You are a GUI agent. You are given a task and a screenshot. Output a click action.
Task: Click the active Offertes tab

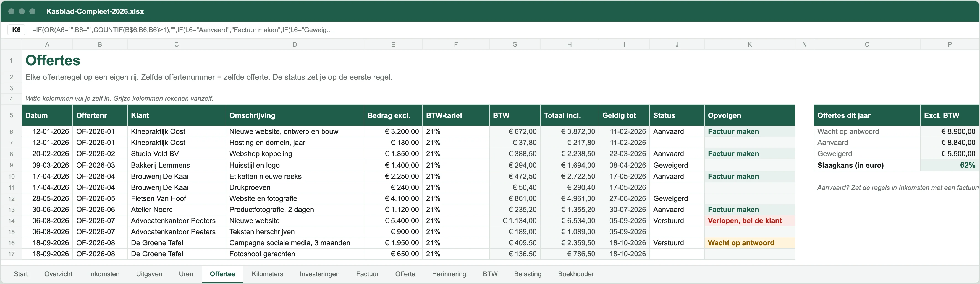coord(222,274)
